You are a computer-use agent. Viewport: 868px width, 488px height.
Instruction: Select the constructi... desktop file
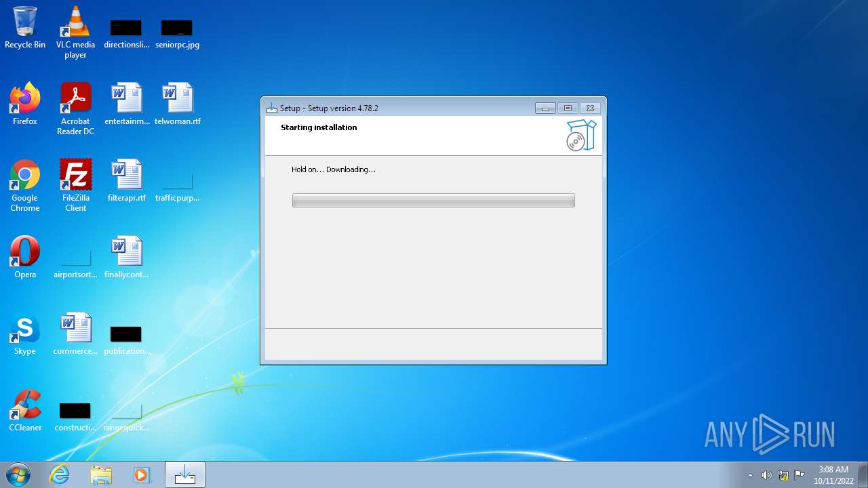point(75,418)
